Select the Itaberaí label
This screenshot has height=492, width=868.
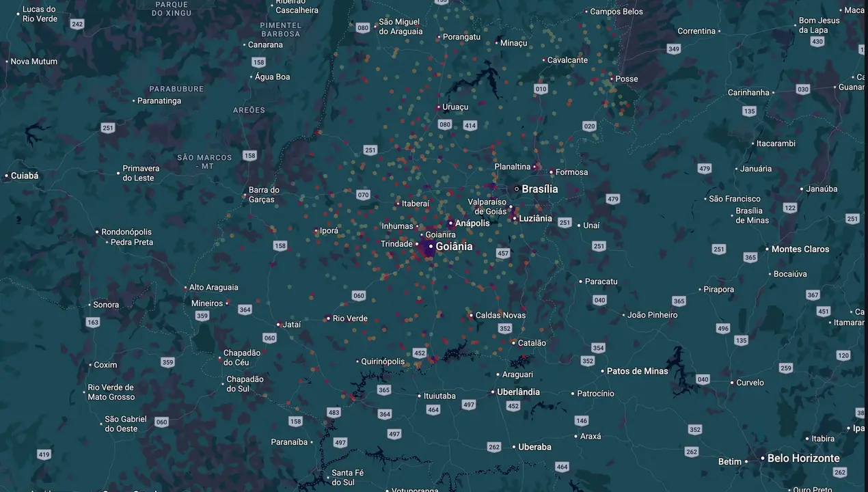coord(416,204)
